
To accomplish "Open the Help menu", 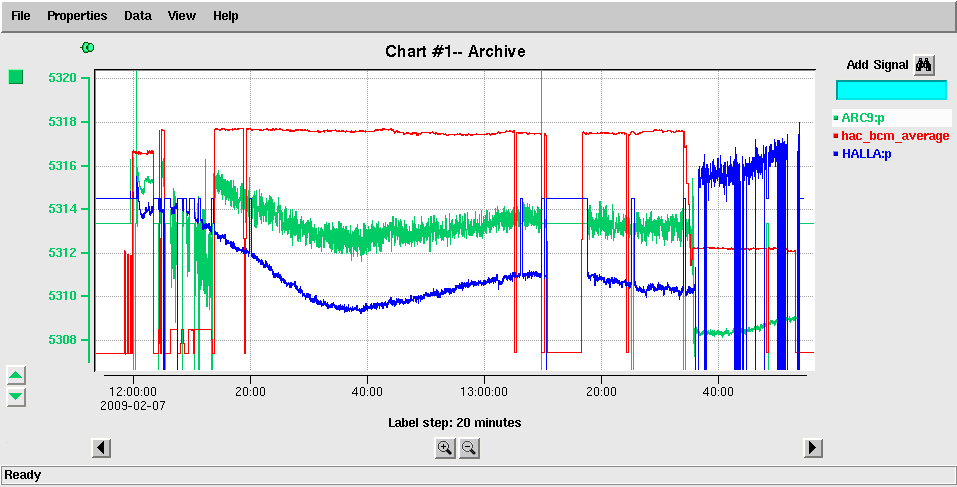I will (x=225, y=16).
